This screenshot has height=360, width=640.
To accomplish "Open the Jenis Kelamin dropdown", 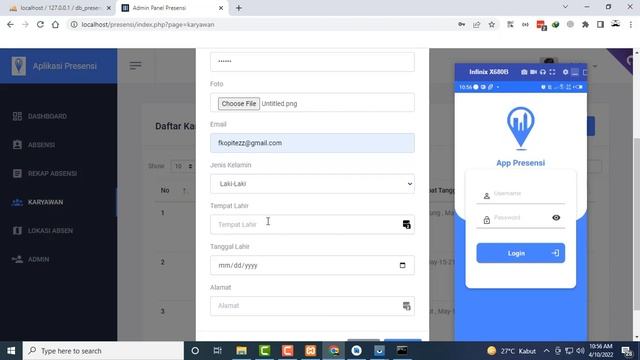I will click(312, 184).
